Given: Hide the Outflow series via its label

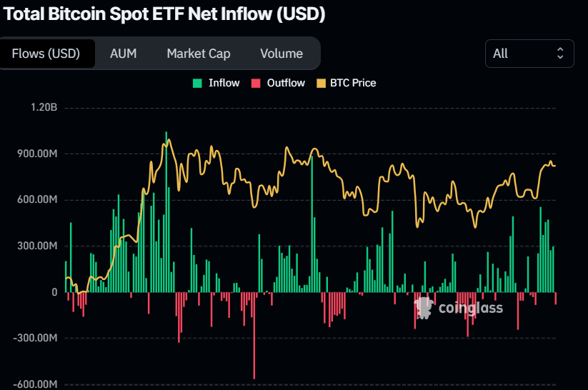Looking at the screenshot, I should (286, 83).
